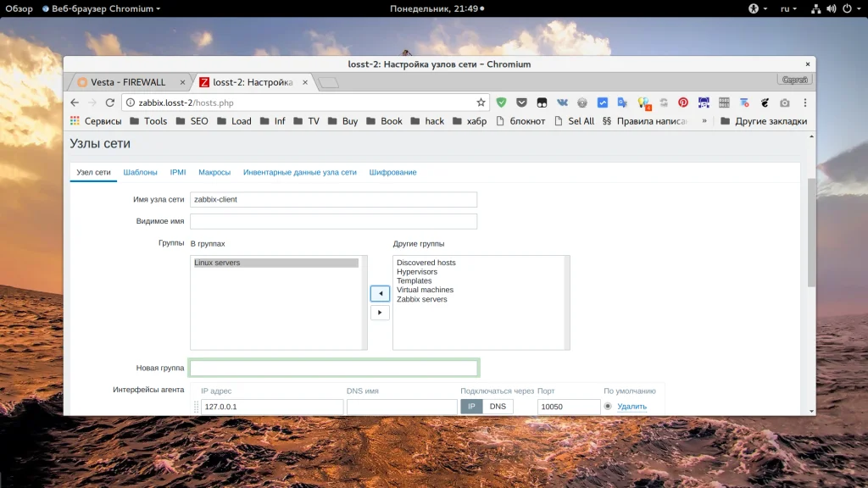
Task: Open Chromium three-dot menu
Action: tap(804, 103)
